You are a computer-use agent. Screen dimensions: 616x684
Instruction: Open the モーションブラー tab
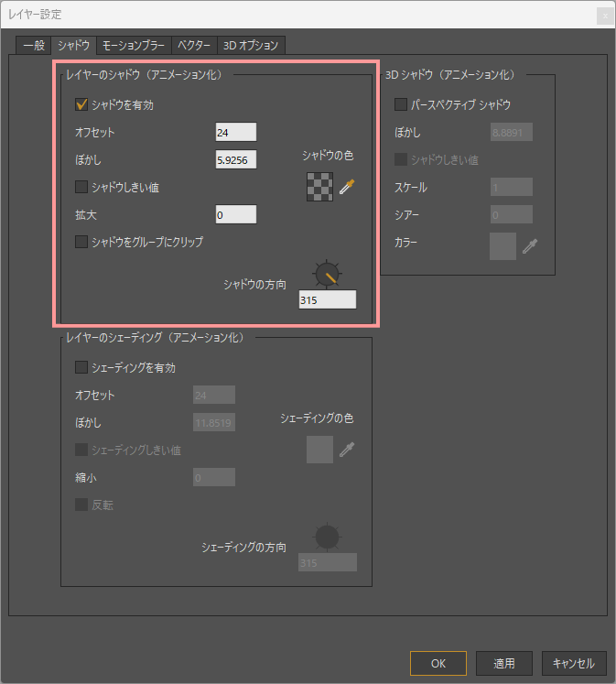coord(134,45)
